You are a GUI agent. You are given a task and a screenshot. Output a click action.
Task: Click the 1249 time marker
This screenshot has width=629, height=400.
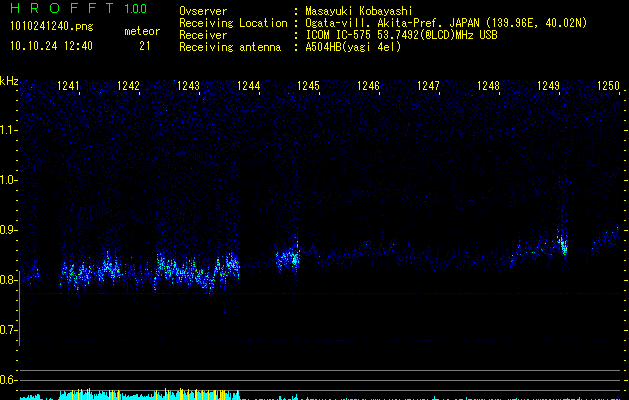click(548, 87)
